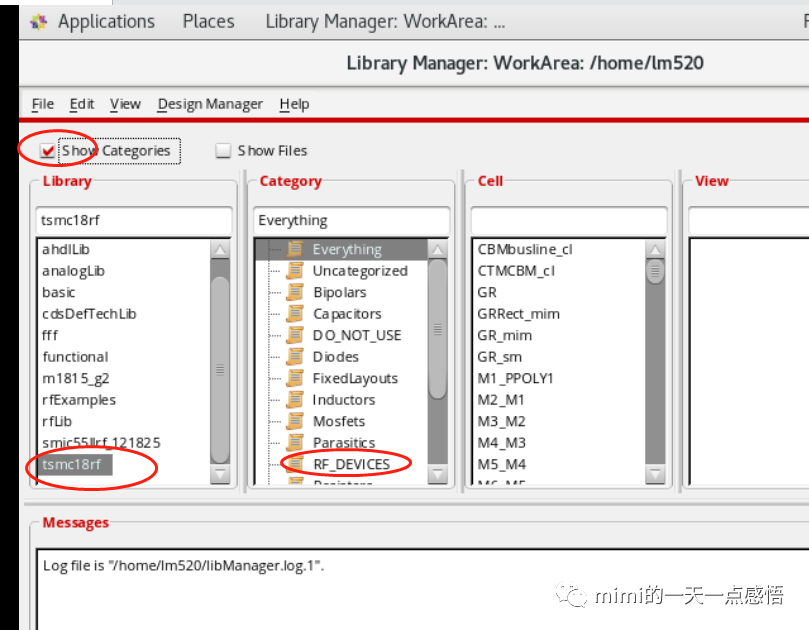Open the Places menu
The height and width of the screenshot is (630, 809).
(208, 22)
